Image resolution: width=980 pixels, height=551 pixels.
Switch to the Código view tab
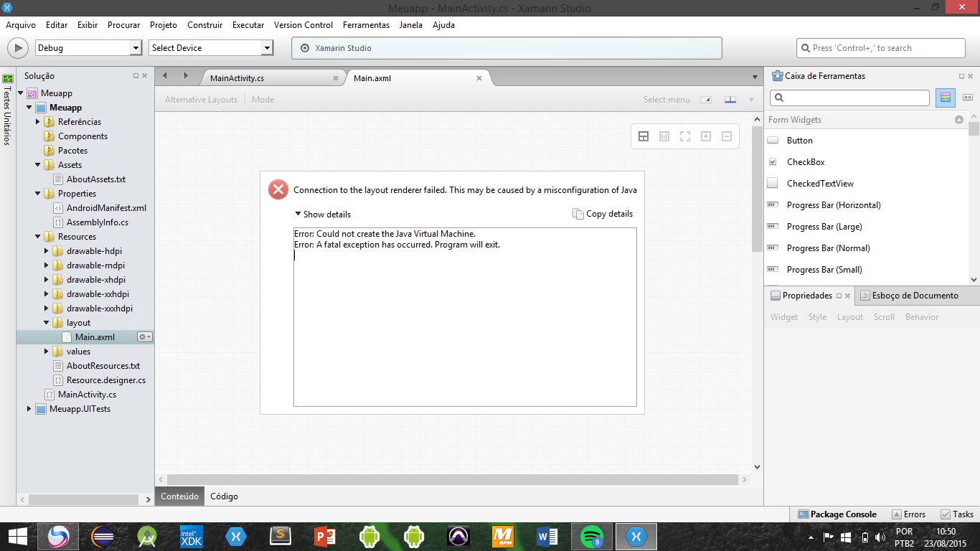224,496
